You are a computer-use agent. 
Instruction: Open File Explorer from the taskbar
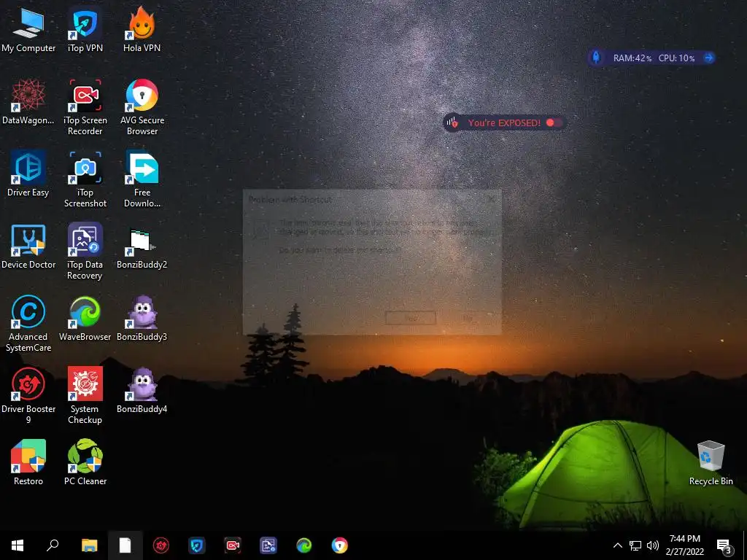point(89,545)
